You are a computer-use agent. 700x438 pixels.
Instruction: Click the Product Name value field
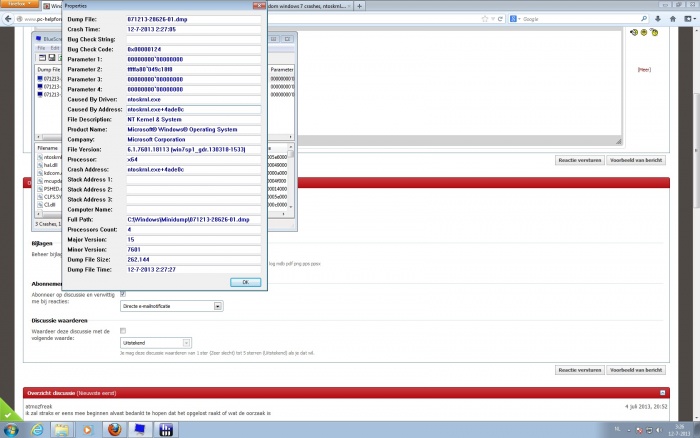(x=193, y=129)
